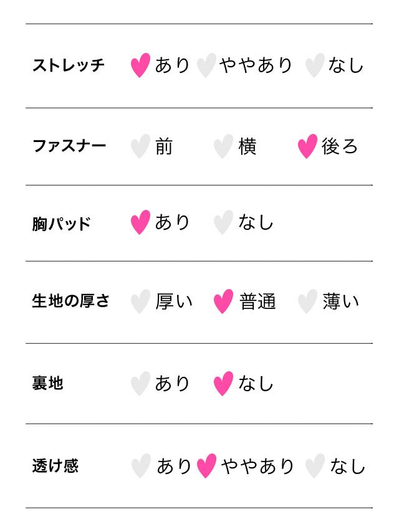Image resolution: width=399 pixels, height=532 pixels.
Task: Select the pink heart for 生地の厚さ 普通
Action: pos(223,302)
